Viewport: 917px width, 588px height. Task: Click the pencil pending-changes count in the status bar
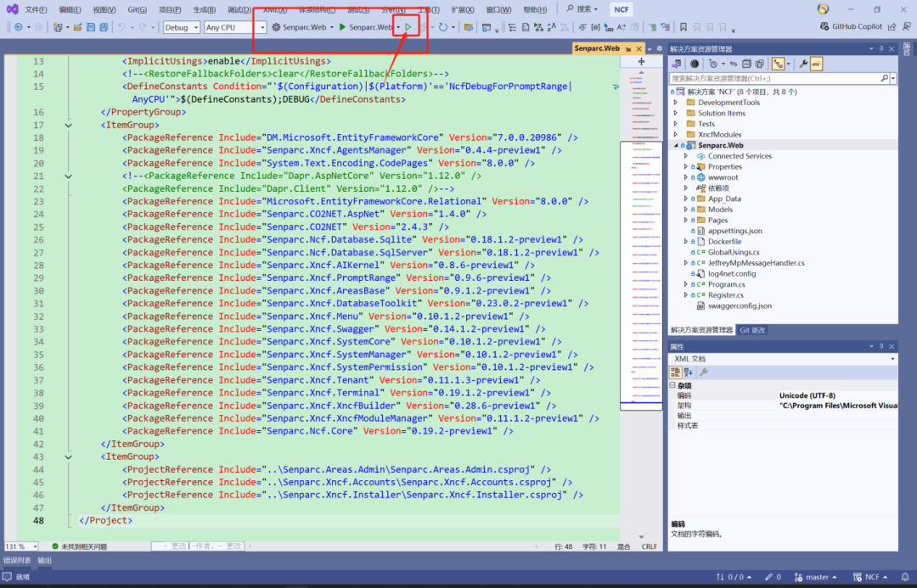pos(774,577)
